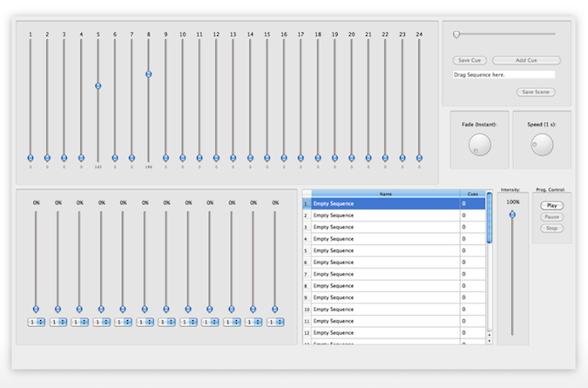
Task: Click the Pause button in Prog. Control
Action: pos(551,217)
